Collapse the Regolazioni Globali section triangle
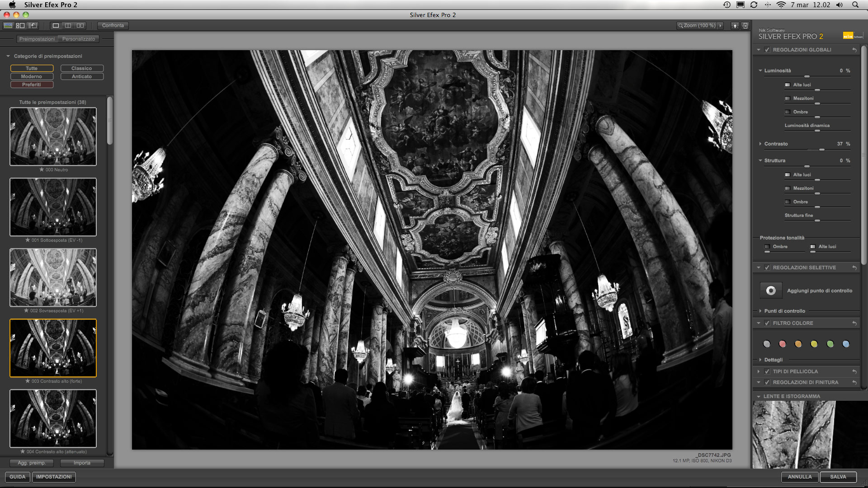 click(x=759, y=50)
